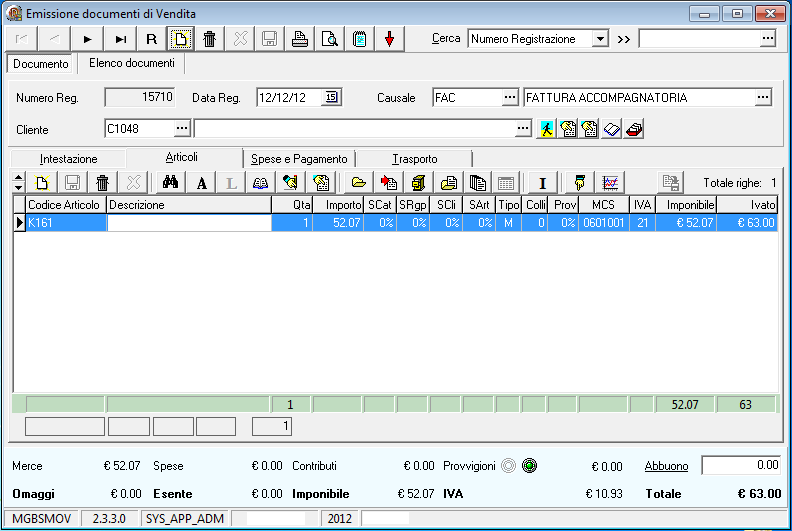792x531 pixels.
Task: Click the yellow boxes icon in the articles toolbar
Action: click(x=418, y=182)
